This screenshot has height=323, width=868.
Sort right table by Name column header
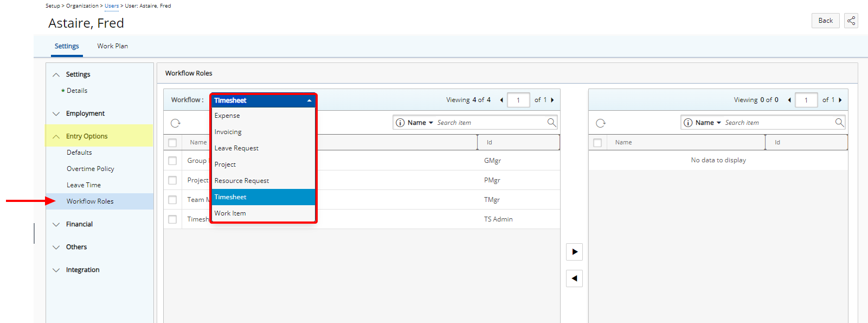pyautogui.click(x=685, y=142)
